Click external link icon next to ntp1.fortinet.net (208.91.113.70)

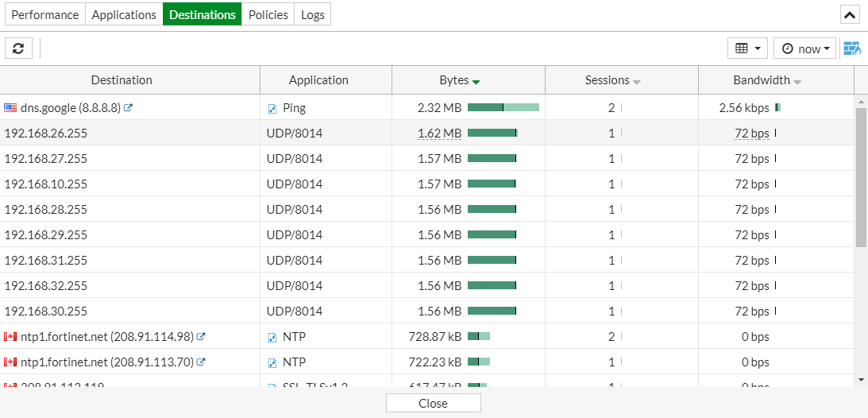[201, 362]
